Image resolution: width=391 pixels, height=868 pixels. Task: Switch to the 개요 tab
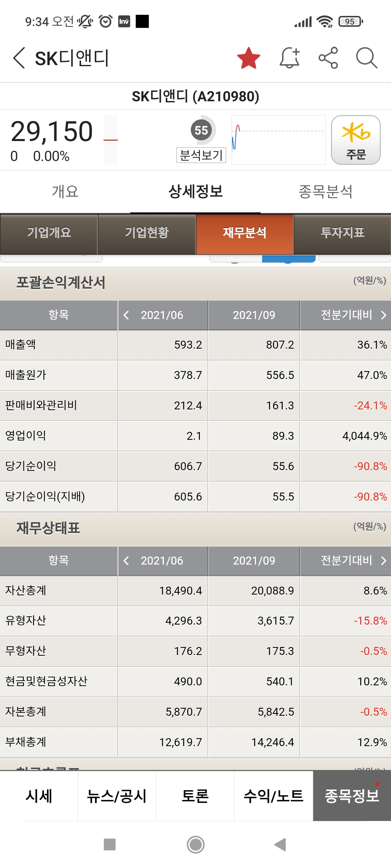(x=65, y=191)
